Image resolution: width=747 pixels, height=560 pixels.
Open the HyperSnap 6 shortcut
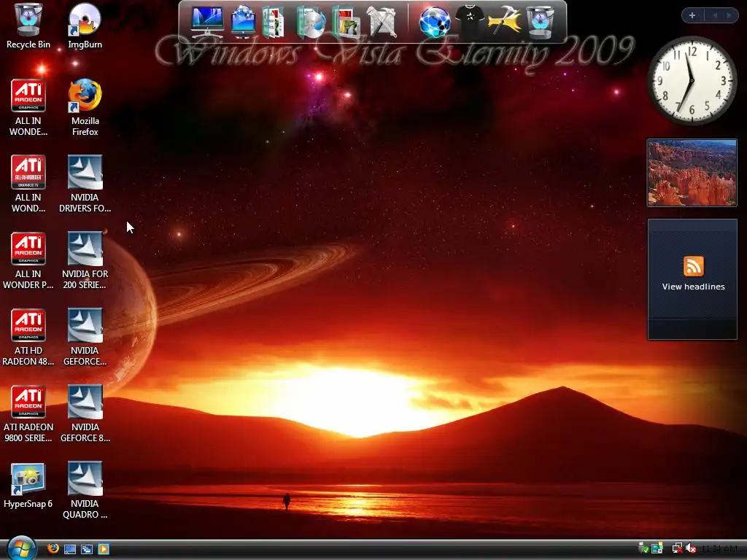click(x=28, y=485)
